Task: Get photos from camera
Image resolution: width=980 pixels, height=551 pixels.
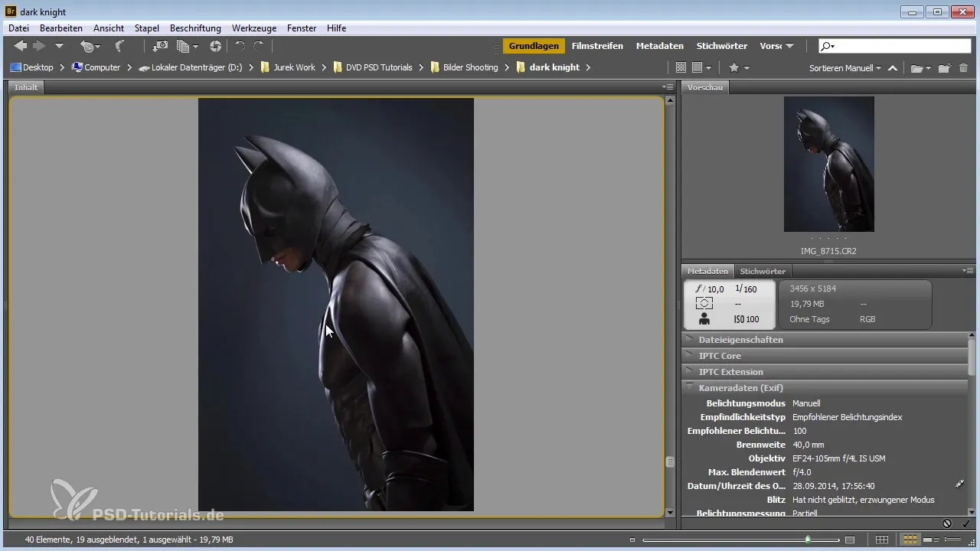Action: [161, 46]
